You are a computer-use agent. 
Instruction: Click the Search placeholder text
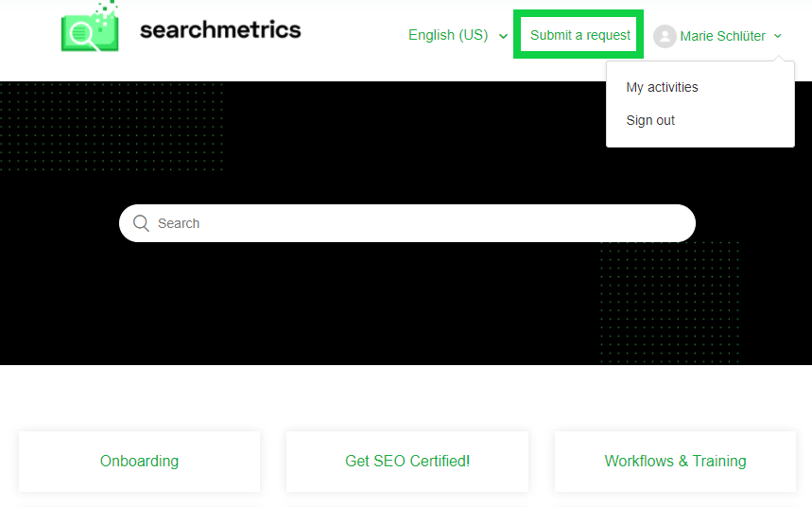point(179,223)
